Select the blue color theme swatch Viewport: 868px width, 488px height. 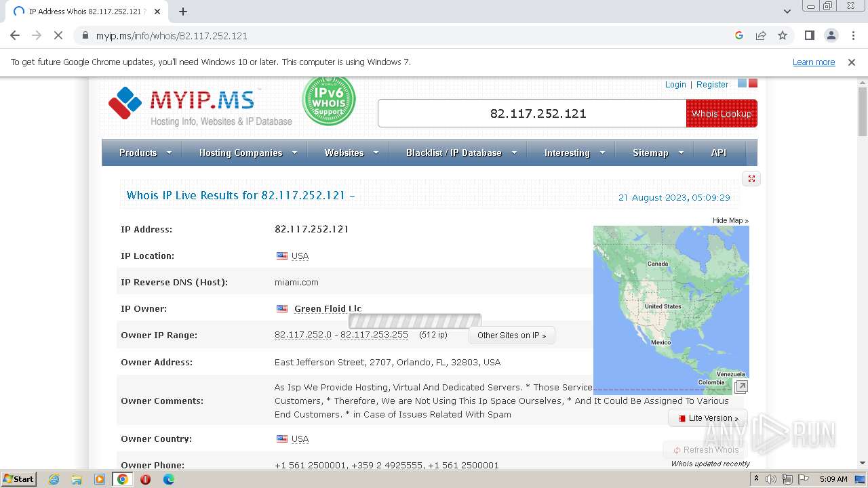742,83
